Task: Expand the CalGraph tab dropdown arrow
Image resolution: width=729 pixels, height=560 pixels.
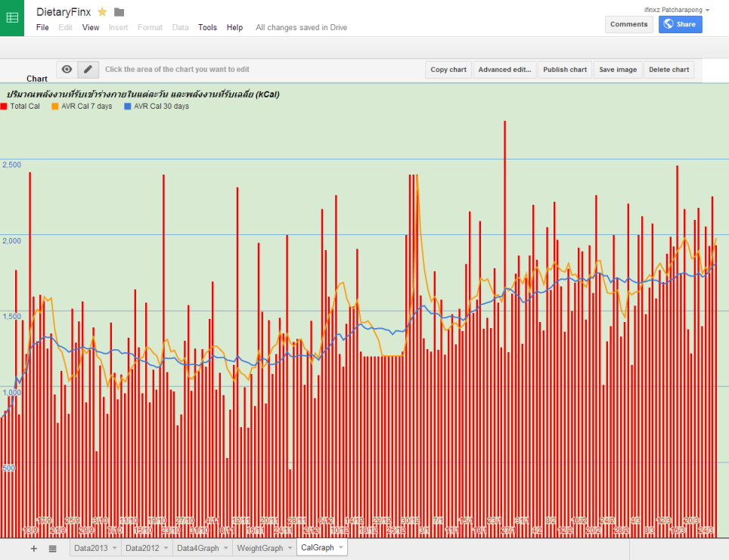Action: [x=341, y=547]
